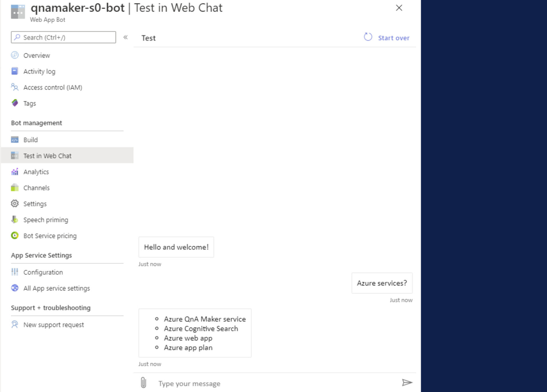Click the Analytics chart icon
The height and width of the screenshot is (392, 547).
coord(15,172)
